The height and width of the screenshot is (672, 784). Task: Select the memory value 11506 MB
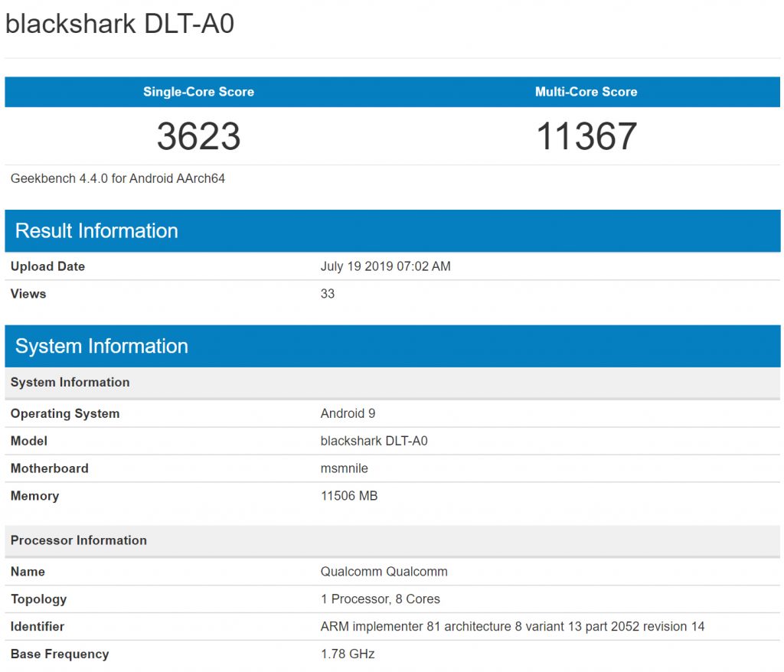348,496
